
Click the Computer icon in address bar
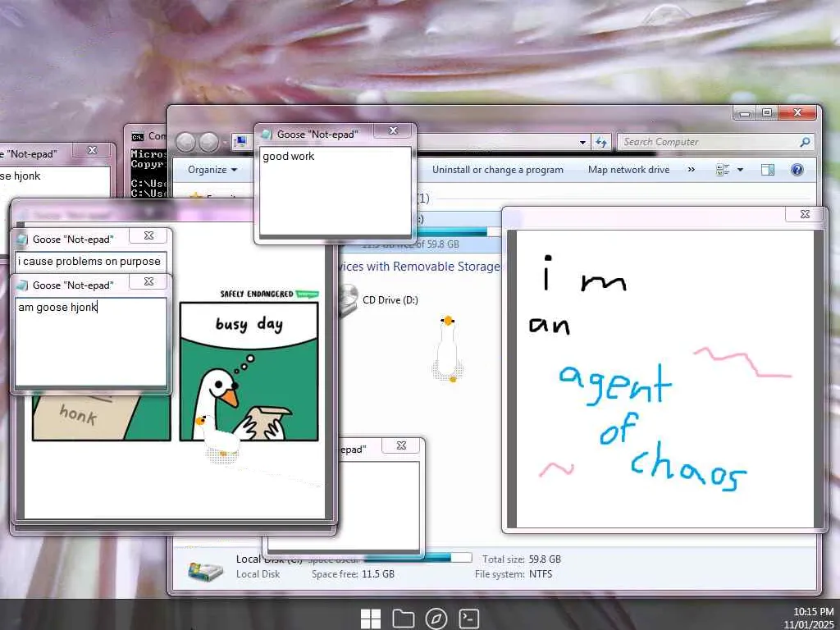pos(241,141)
